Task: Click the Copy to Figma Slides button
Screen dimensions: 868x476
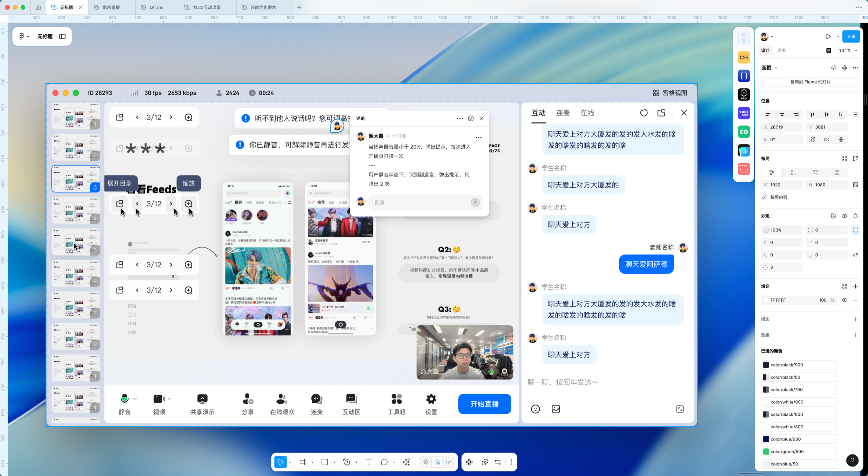Action: pyautogui.click(x=810, y=82)
